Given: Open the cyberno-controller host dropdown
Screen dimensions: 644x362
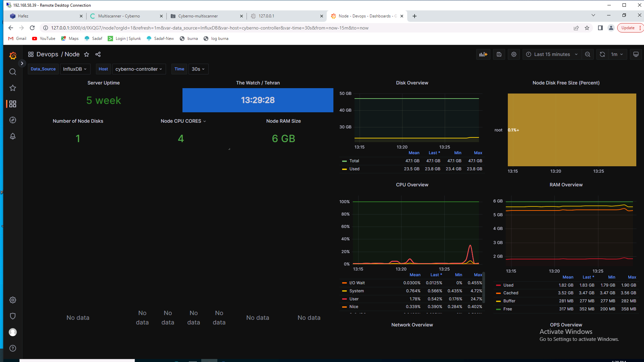Looking at the screenshot, I should [x=139, y=69].
